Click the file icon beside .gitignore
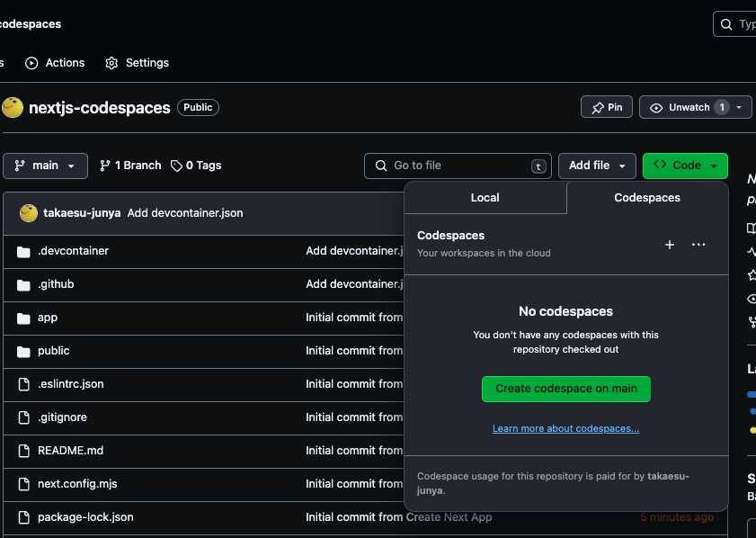Screen dimensions: 756x538 [x=23, y=417]
